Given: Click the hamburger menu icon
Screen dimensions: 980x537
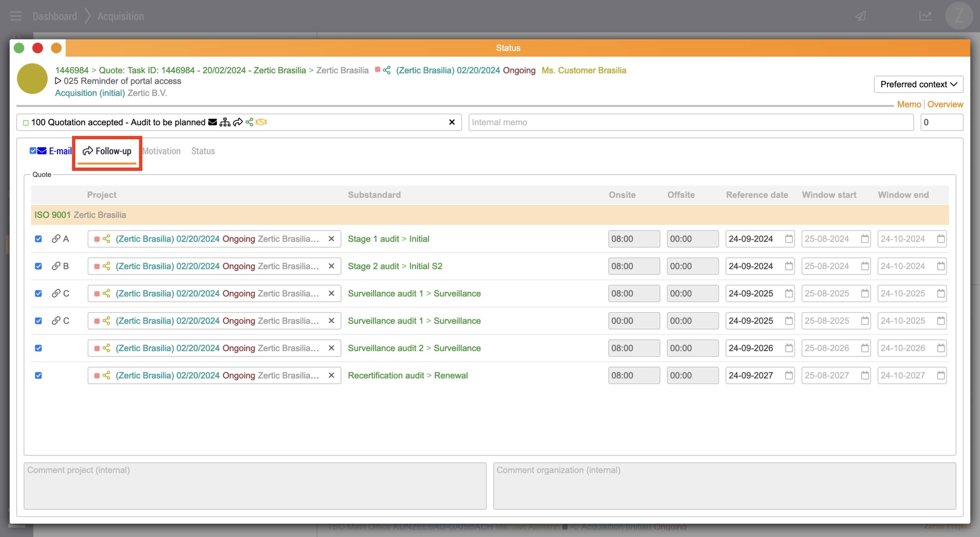Looking at the screenshot, I should click(x=16, y=16).
